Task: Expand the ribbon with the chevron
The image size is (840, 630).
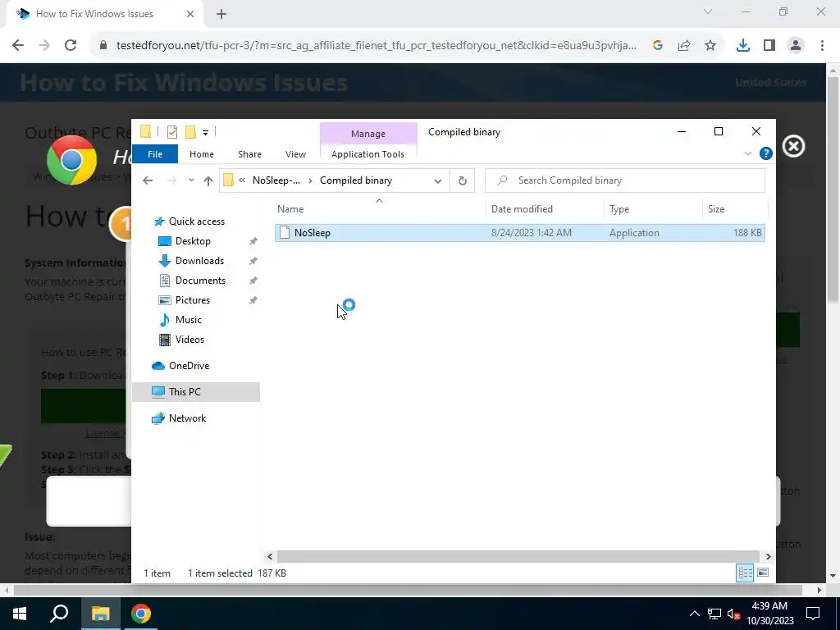Action: click(x=748, y=153)
